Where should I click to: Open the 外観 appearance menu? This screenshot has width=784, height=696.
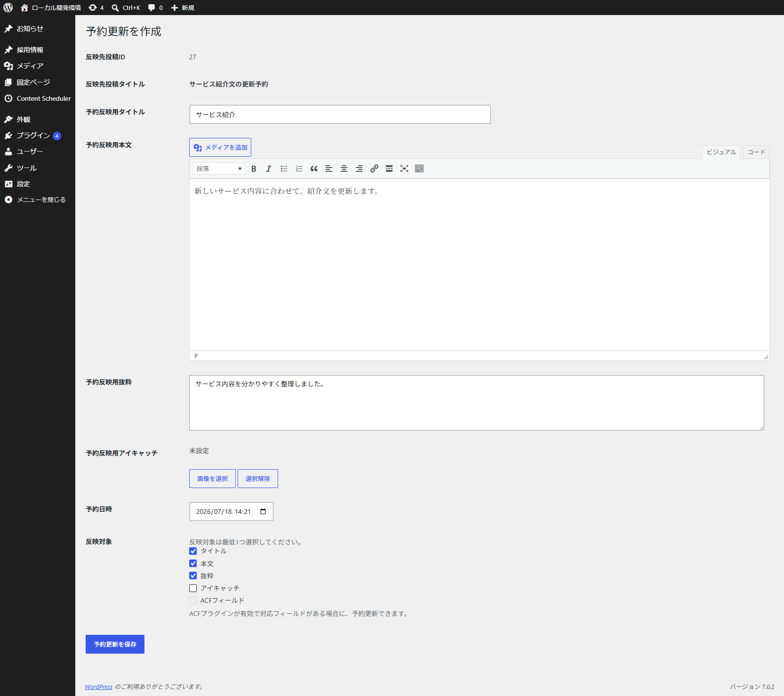click(38, 120)
